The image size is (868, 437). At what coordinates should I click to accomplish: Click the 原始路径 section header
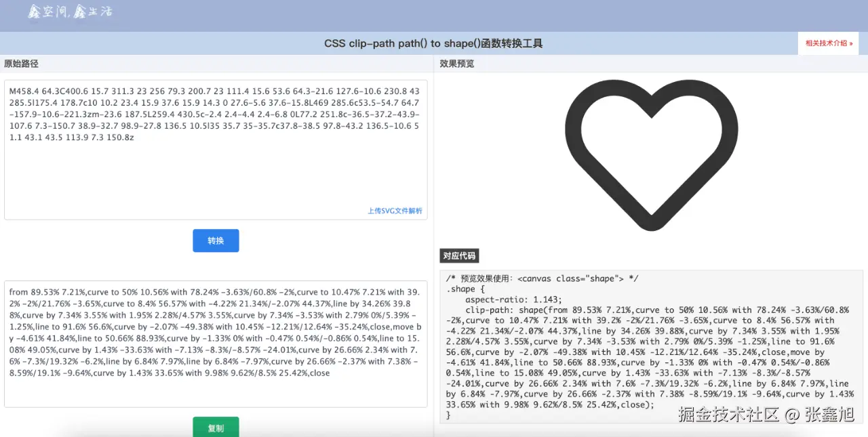22,64
